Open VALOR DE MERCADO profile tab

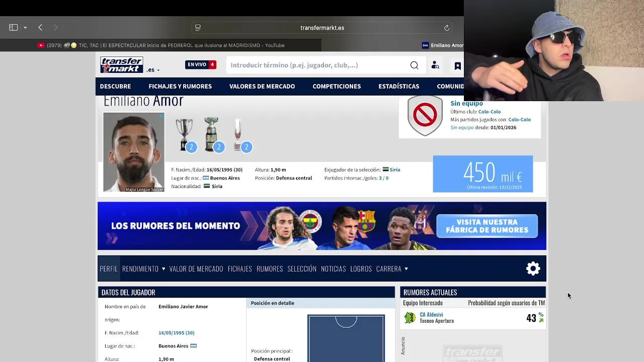[196, 269]
